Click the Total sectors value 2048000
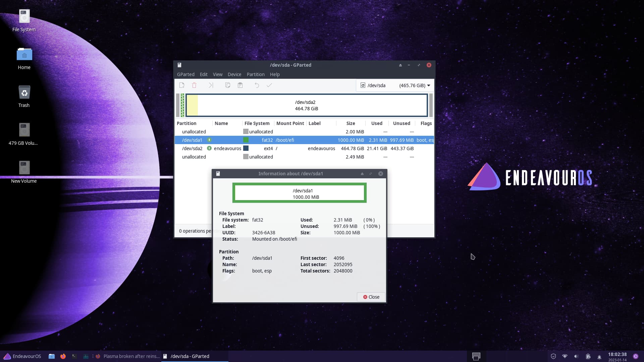 (x=343, y=271)
